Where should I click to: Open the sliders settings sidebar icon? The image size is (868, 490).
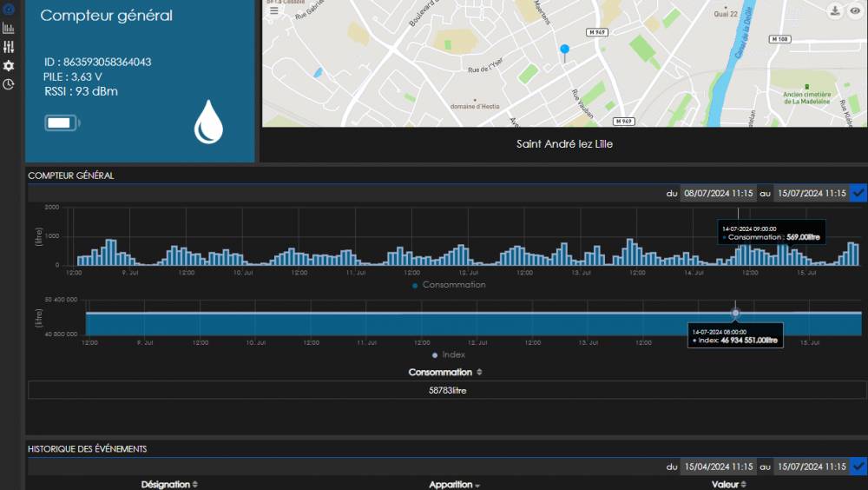[x=9, y=47]
